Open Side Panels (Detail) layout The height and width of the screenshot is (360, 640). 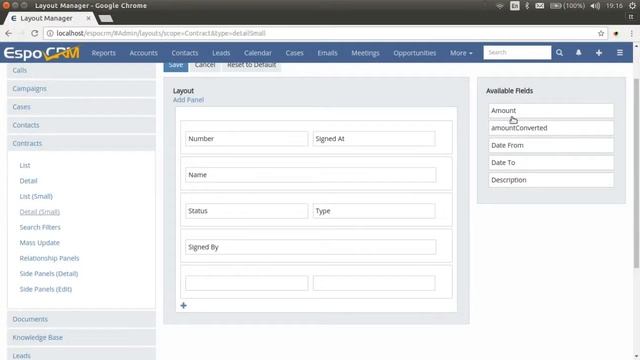(49, 274)
